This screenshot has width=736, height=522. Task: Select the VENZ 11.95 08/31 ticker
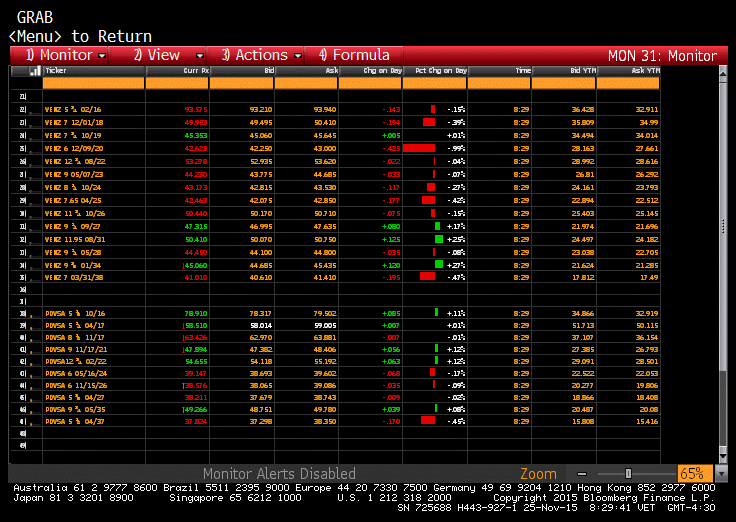[75, 239]
